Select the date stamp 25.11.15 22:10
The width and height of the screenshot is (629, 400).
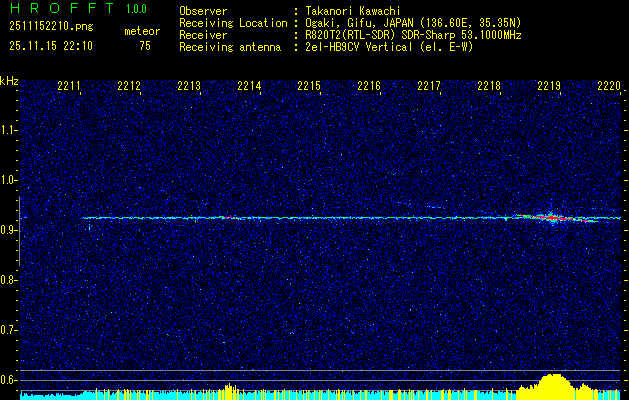tap(51, 46)
